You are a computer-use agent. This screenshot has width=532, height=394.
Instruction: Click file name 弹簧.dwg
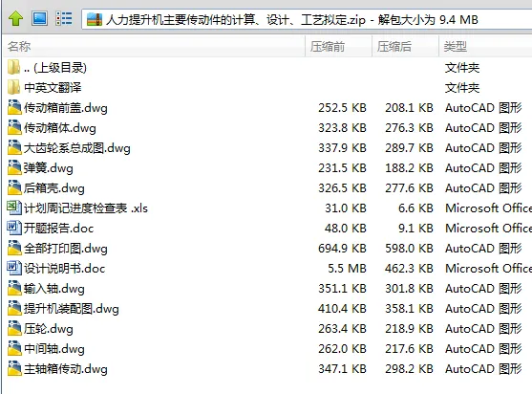pyautogui.click(x=48, y=168)
